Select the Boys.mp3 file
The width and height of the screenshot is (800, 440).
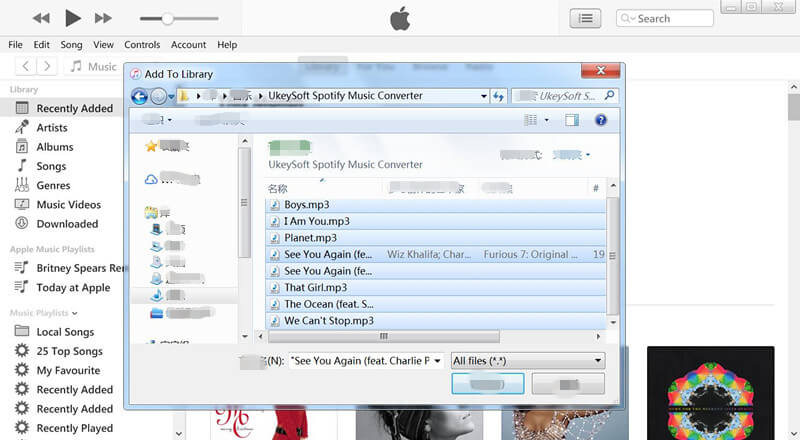point(436,205)
